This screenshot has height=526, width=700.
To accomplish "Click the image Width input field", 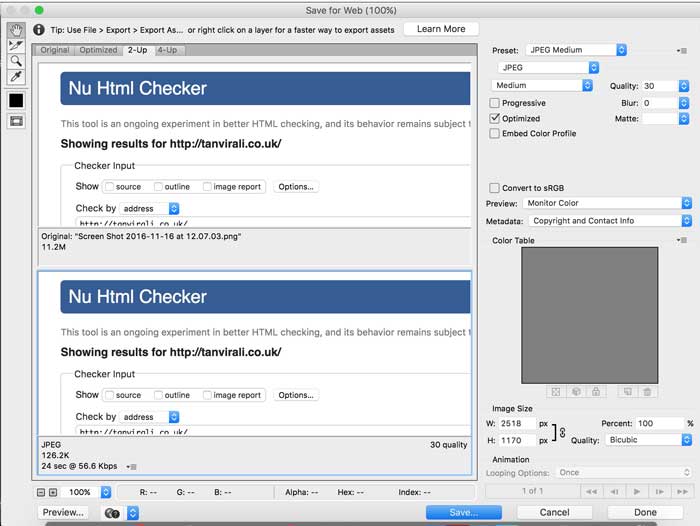I will pos(517,423).
